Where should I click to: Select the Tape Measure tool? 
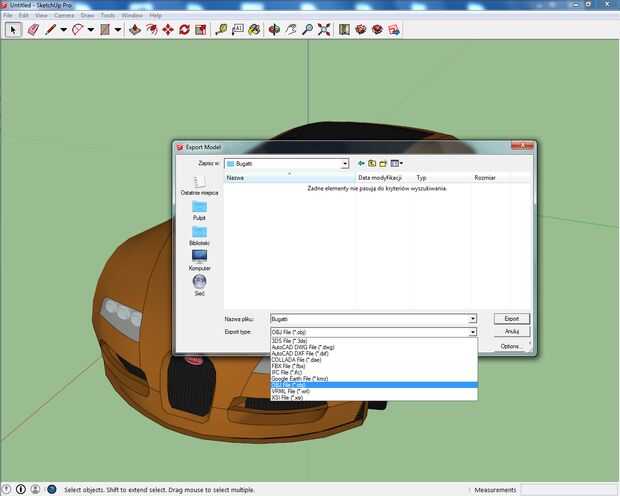click(221, 30)
